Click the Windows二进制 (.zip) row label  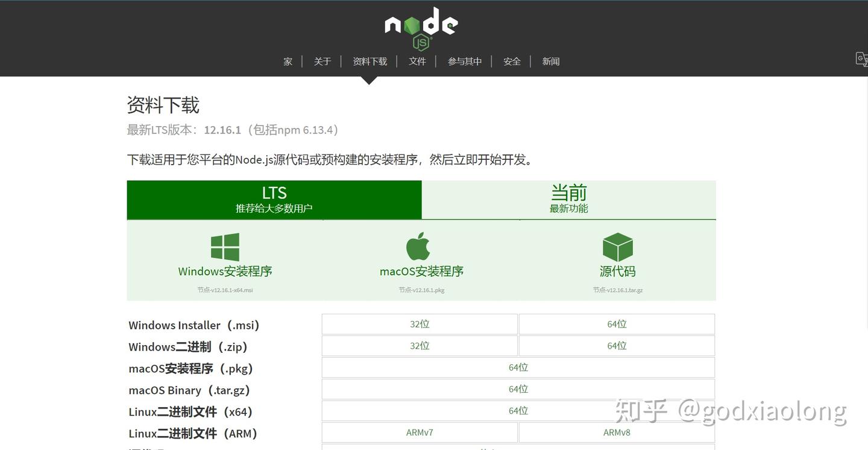pos(189,347)
